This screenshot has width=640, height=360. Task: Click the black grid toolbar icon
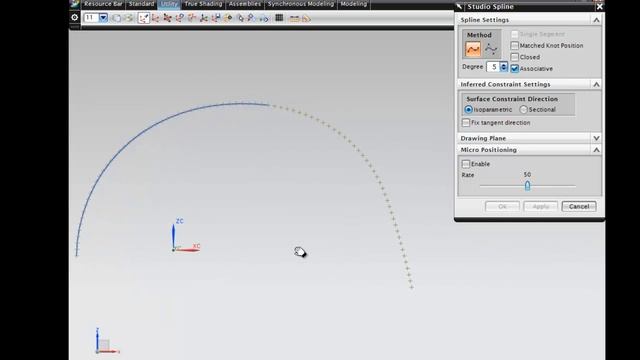(279, 18)
